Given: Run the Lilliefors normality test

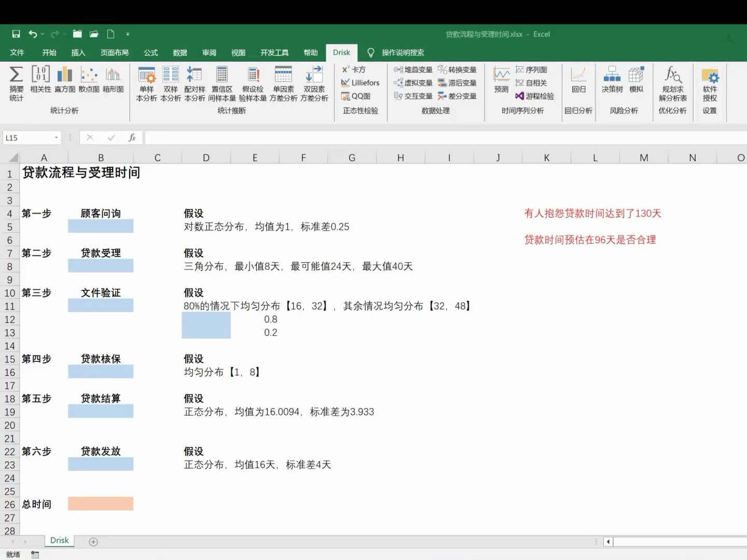Looking at the screenshot, I should point(360,82).
